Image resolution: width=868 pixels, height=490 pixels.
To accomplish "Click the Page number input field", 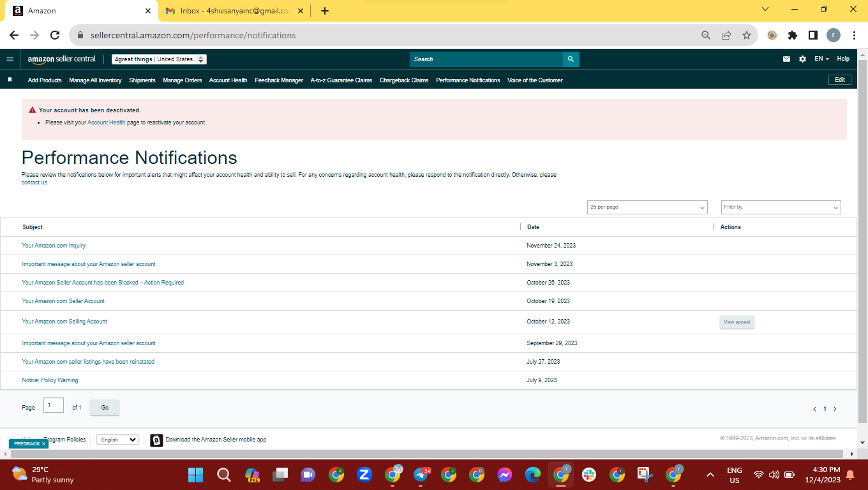I will pyautogui.click(x=54, y=405).
